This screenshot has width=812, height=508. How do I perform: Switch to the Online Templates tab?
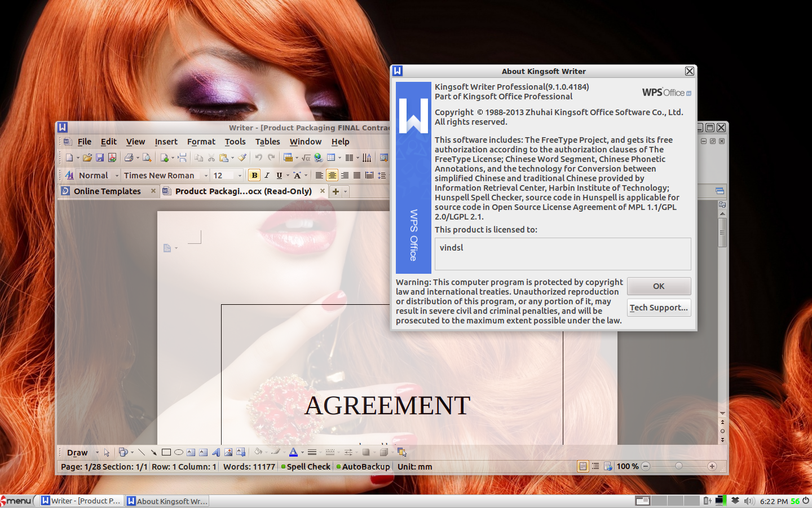(x=107, y=191)
